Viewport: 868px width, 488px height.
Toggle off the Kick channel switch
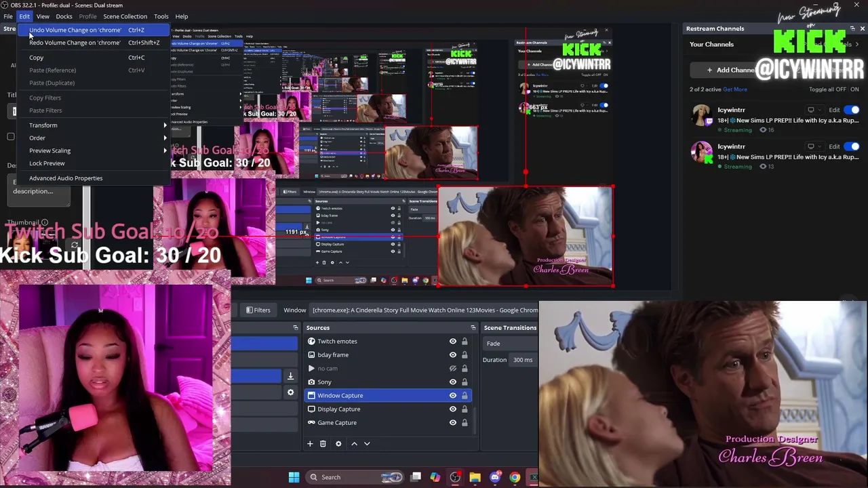852,146
